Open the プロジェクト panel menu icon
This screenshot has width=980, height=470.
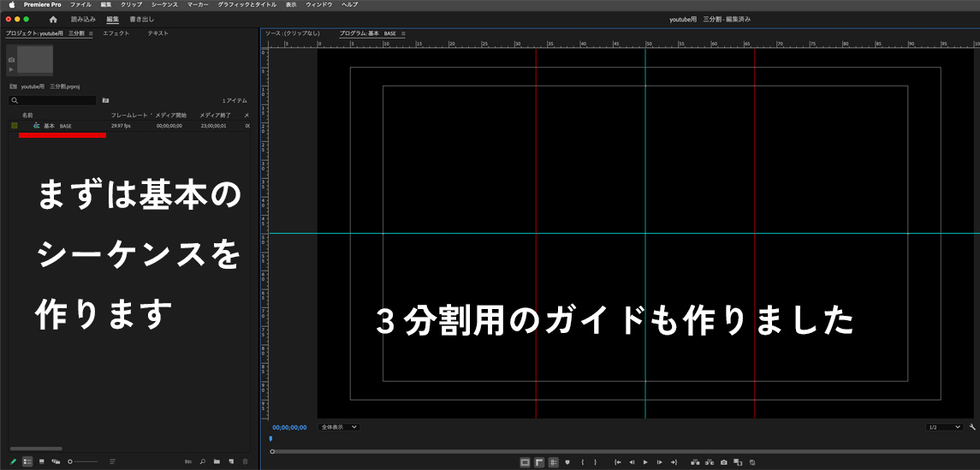(x=91, y=33)
